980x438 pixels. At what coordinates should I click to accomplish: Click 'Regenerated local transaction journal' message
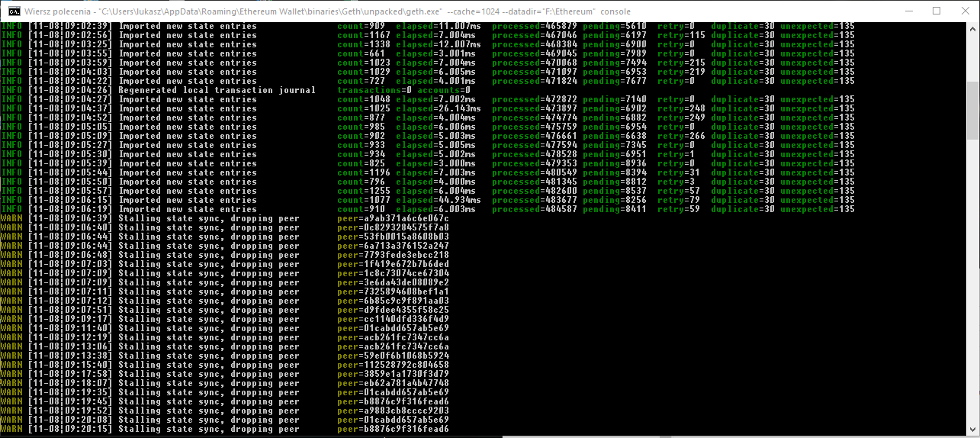click(x=217, y=90)
